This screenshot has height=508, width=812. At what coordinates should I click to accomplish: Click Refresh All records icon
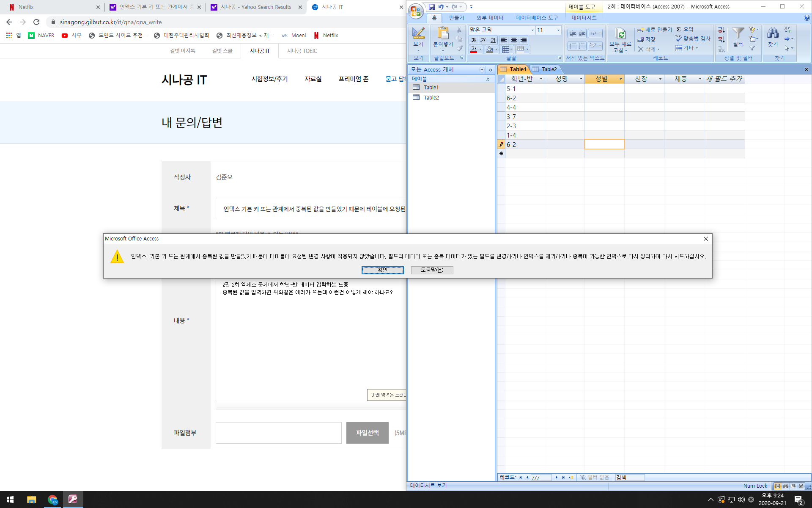pos(620,34)
